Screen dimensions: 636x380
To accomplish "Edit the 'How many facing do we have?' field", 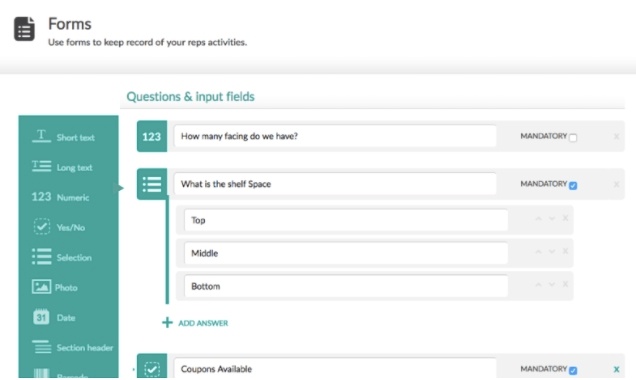I will (x=335, y=136).
